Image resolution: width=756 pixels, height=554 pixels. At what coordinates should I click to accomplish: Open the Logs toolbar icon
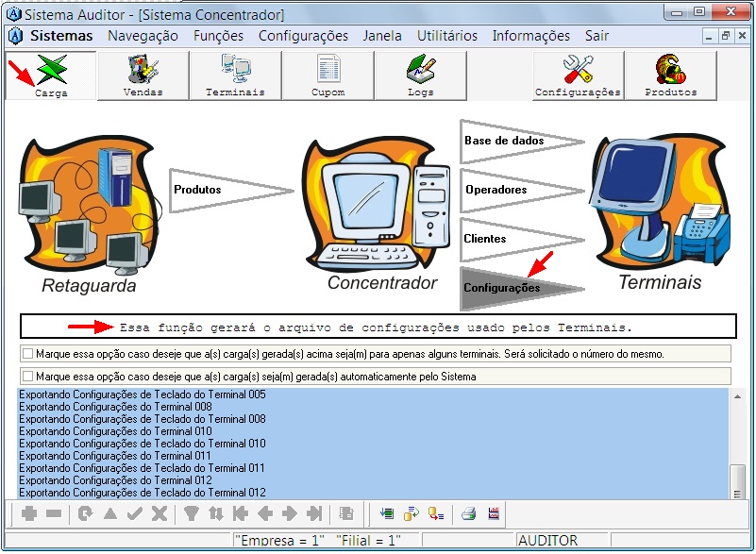(420, 76)
